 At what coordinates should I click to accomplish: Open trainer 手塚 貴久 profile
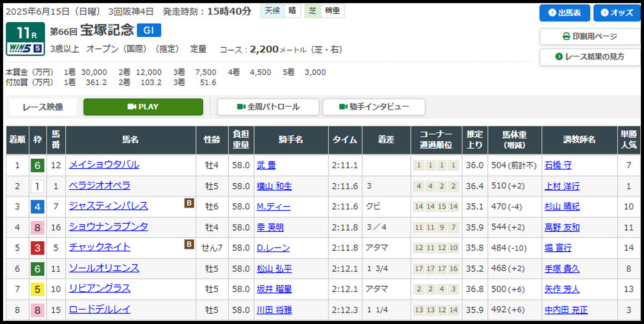tap(562, 269)
